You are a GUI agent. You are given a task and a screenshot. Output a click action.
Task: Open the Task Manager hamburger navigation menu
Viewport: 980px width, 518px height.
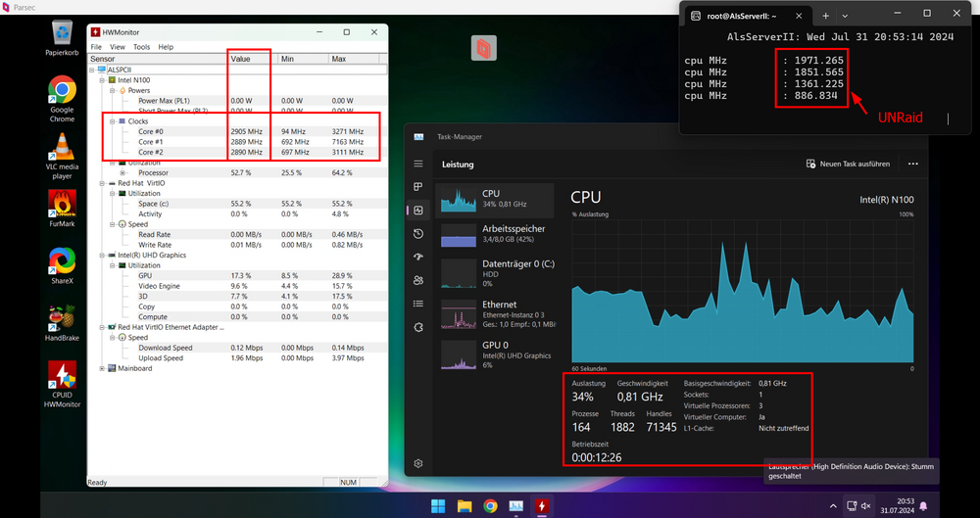pos(418,164)
